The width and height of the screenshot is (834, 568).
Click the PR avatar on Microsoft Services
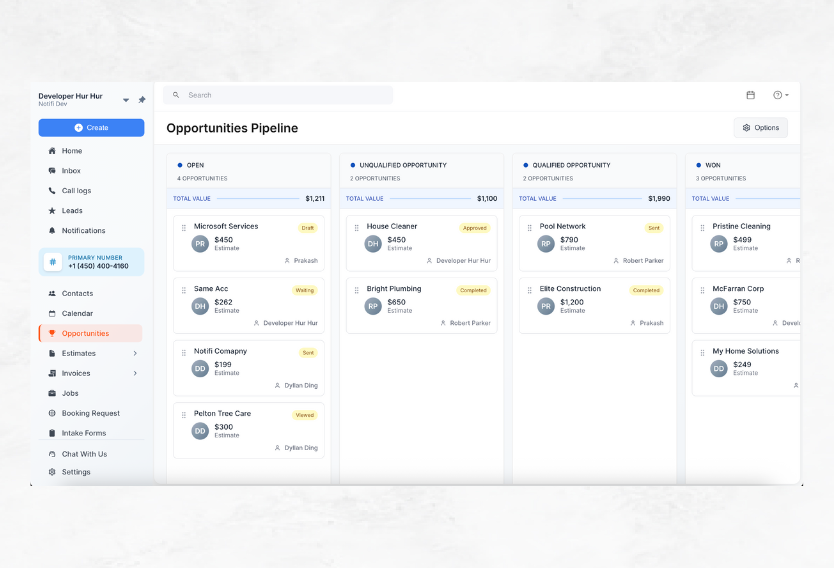[200, 244]
